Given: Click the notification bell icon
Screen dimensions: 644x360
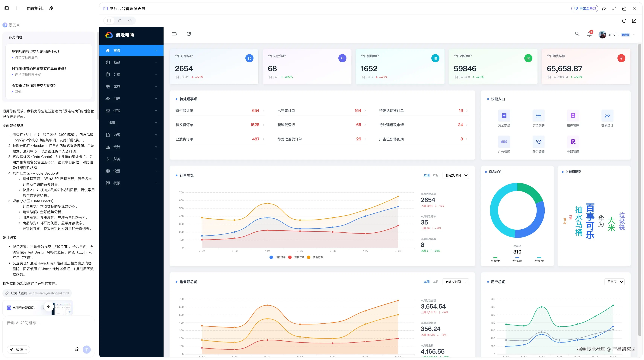Looking at the screenshot, I should pyautogui.click(x=589, y=34).
